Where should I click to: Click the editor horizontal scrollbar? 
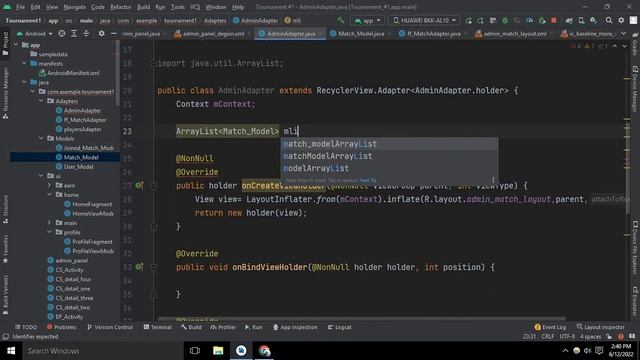tap(361, 318)
